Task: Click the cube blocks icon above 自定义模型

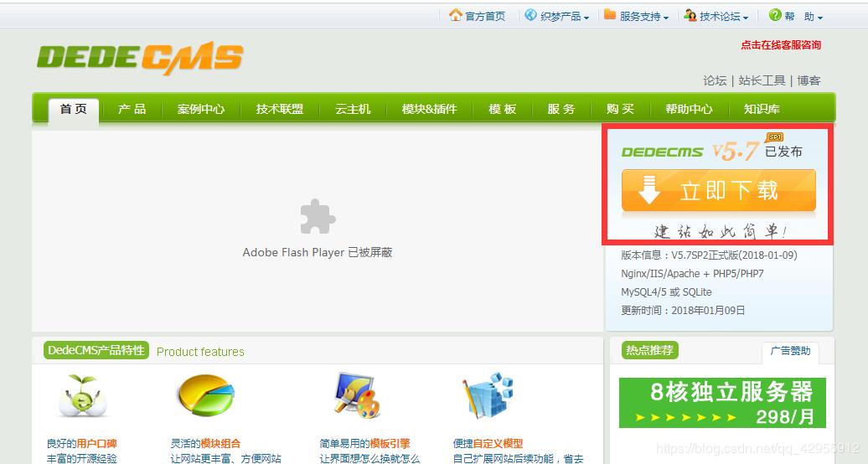Action: [x=488, y=395]
